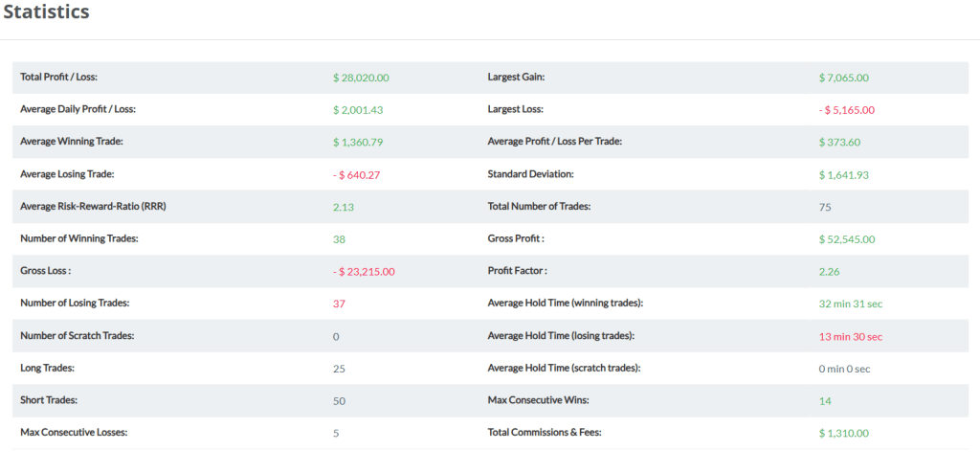This screenshot has height=473, width=980.
Task: Click the Short Trades label
Action: pos(49,400)
